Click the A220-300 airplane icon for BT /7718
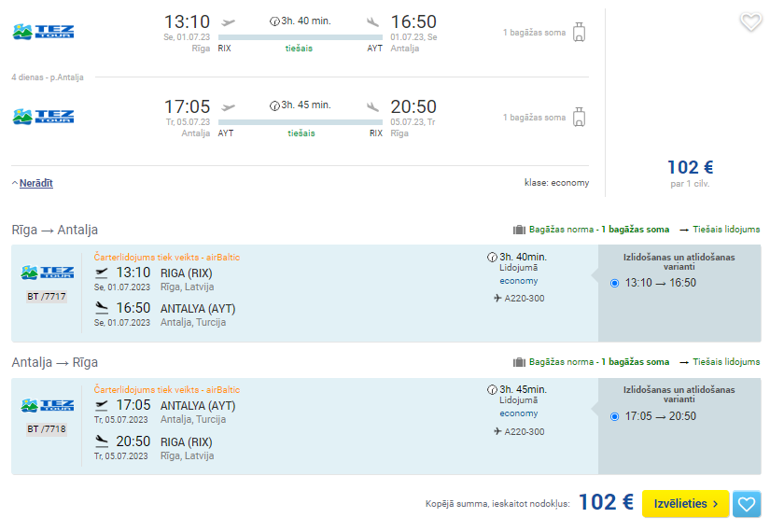Viewport: 770px width, 532px height. click(x=497, y=431)
